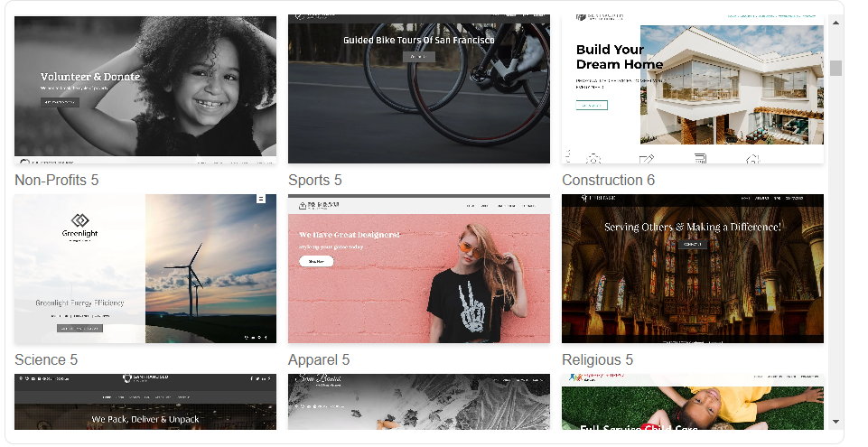
Task: Click hamburger menu icon in Science 5 preview
Action: [261, 199]
